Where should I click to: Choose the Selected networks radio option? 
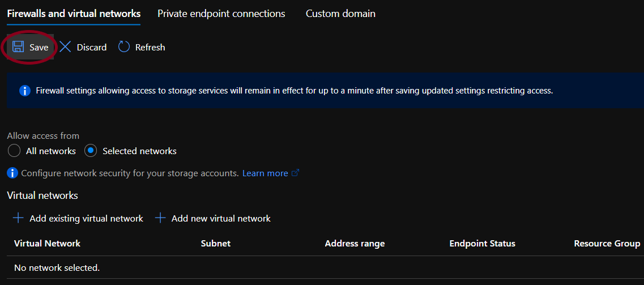91,151
